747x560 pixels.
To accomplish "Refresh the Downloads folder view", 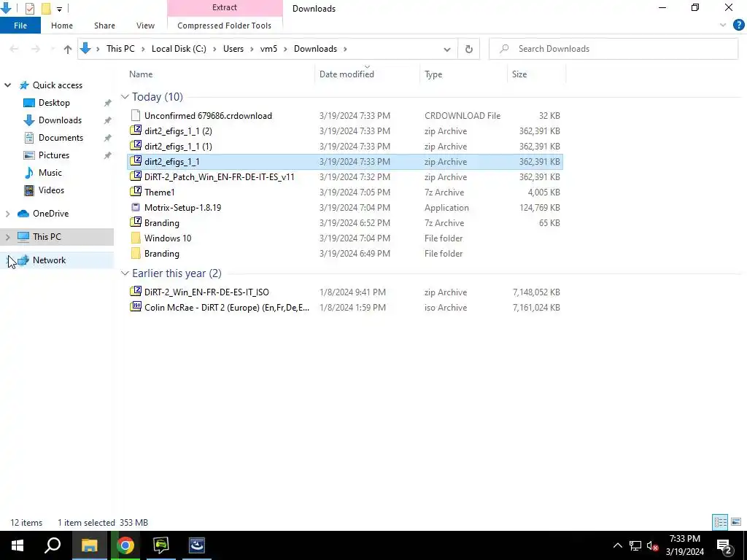I will click(469, 49).
